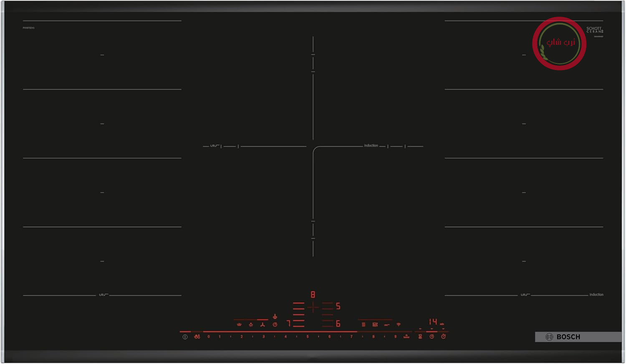Tap the pot-in-frame move mode symbol
The height and width of the screenshot is (364, 626).
(375, 324)
